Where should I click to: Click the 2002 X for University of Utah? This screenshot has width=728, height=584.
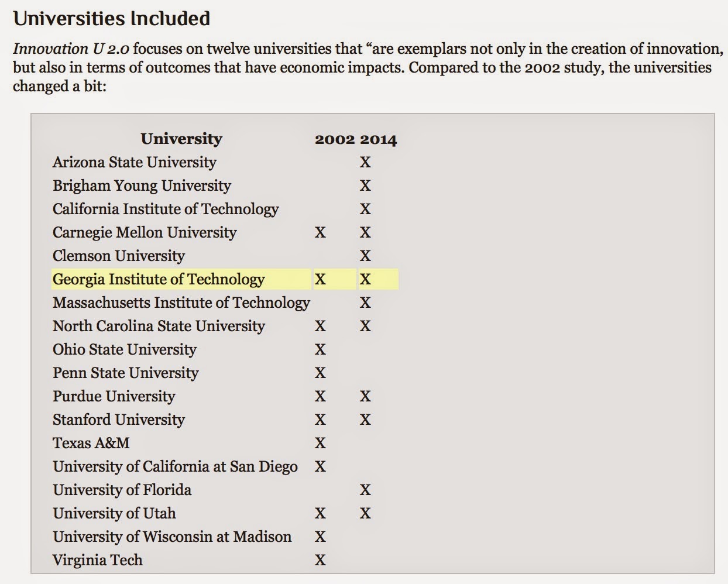(x=320, y=513)
